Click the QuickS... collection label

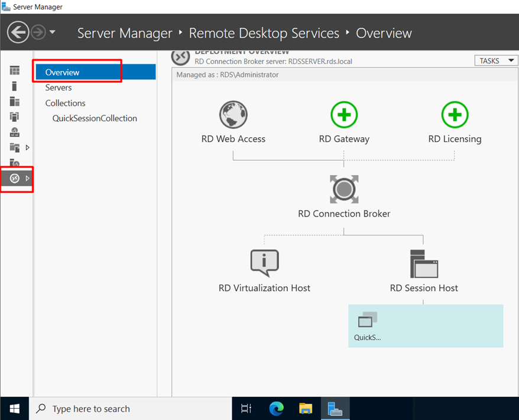click(368, 337)
